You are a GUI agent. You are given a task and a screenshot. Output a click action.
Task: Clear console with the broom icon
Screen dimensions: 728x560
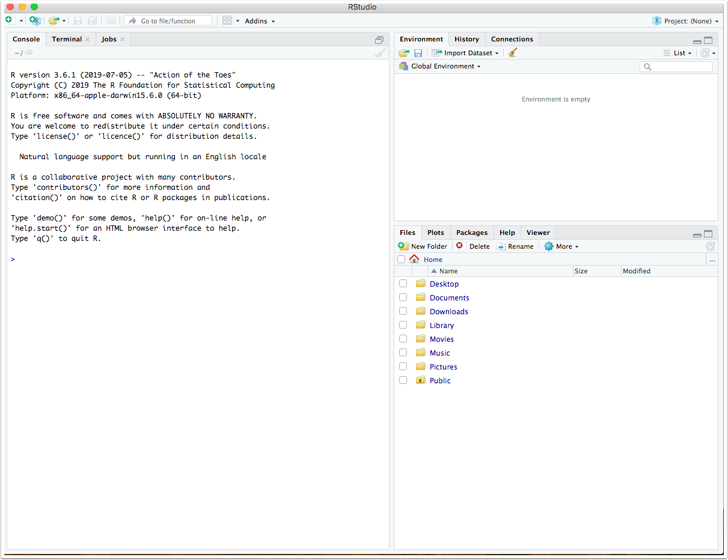[379, 53]
